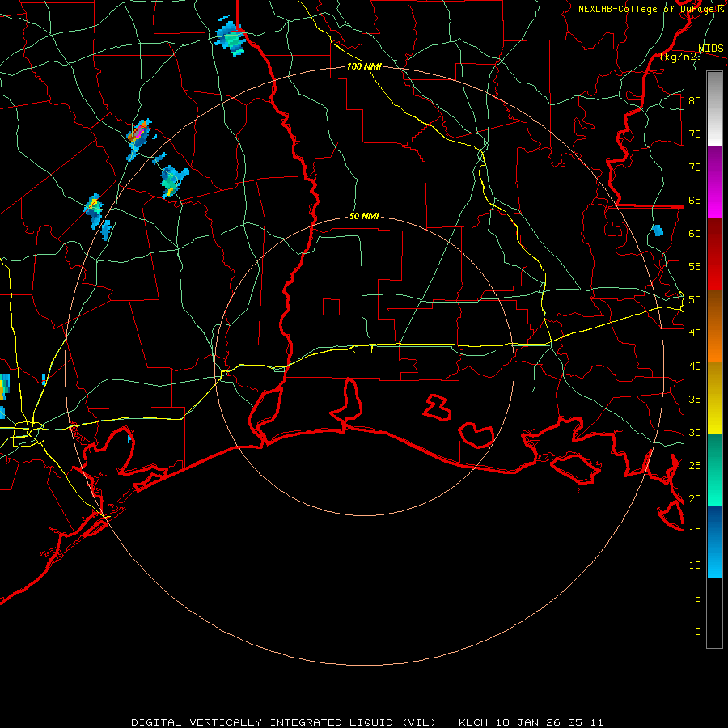The image size is (728, 728).
Task: Pick the magenta segment of the VIL legend
Action: (714, 182)
